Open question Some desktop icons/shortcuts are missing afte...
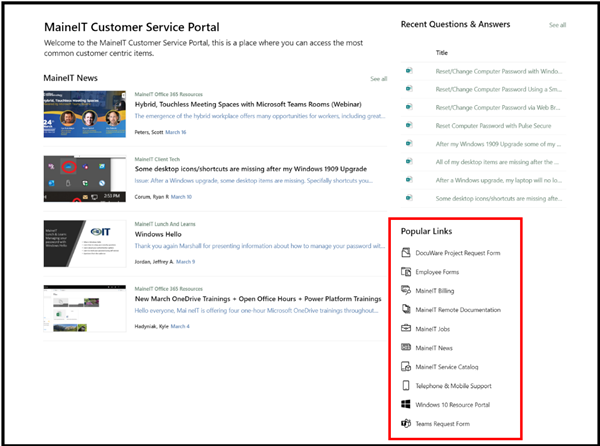The width and height of the screenshot is (600, 446). pyautogui.click(x=499, y=199)
